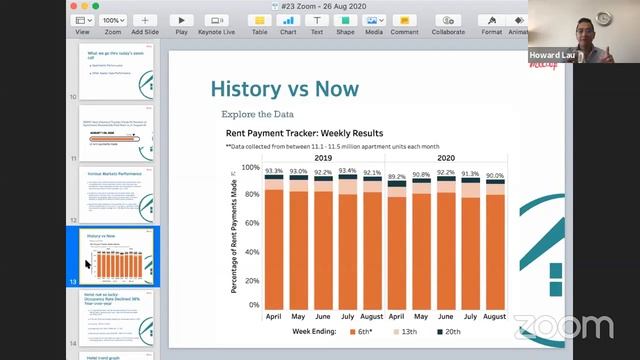This screenshot has width=640, height=360.
Task: Click the 2020 May bar showing 90.8%
Action: [422, 244]
